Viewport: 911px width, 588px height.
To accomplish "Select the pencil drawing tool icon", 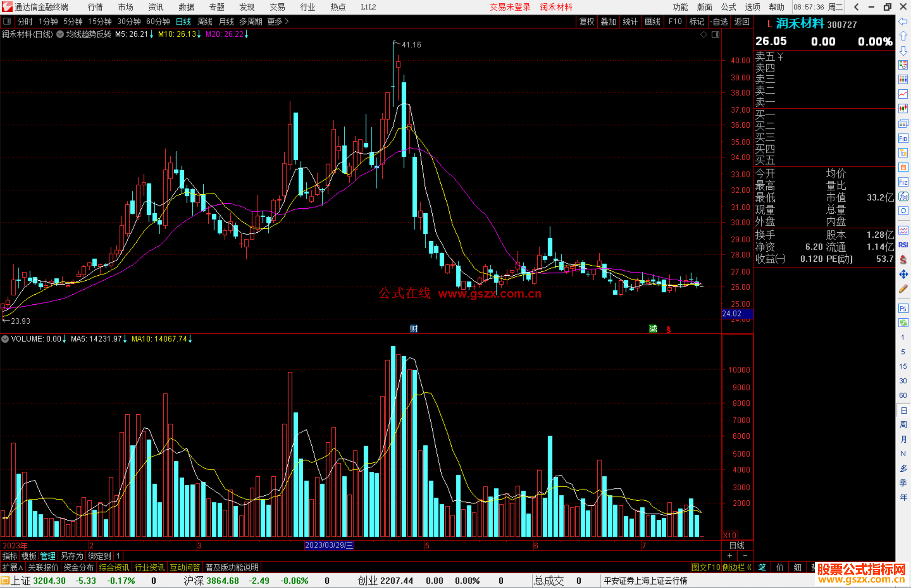I will pos(903,289).
